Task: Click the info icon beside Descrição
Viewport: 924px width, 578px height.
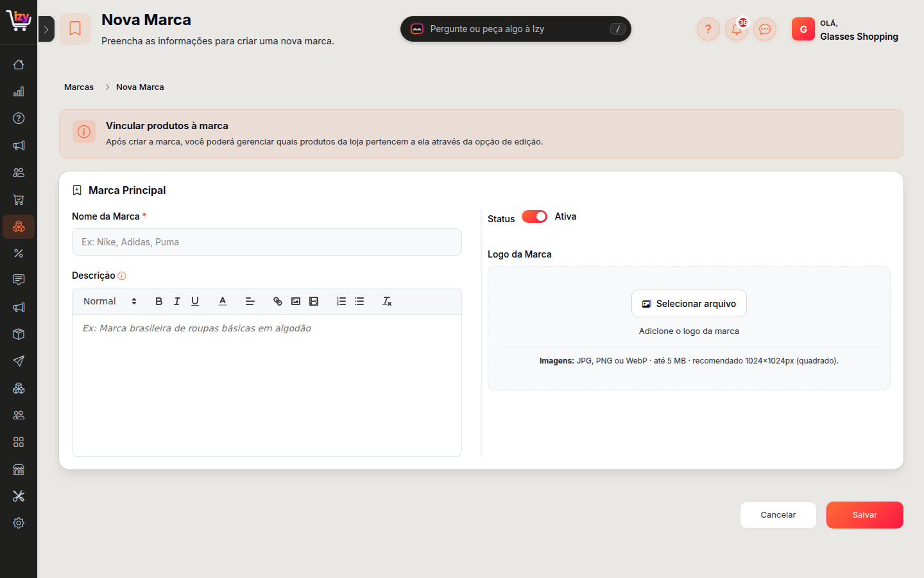Action: click(x=122, y=276)
